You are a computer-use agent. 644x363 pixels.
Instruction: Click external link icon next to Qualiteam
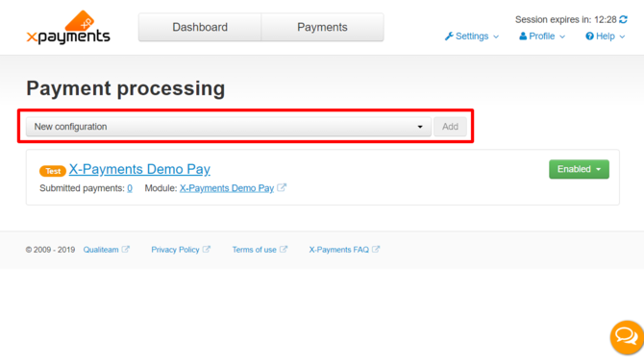click(126, 249)
